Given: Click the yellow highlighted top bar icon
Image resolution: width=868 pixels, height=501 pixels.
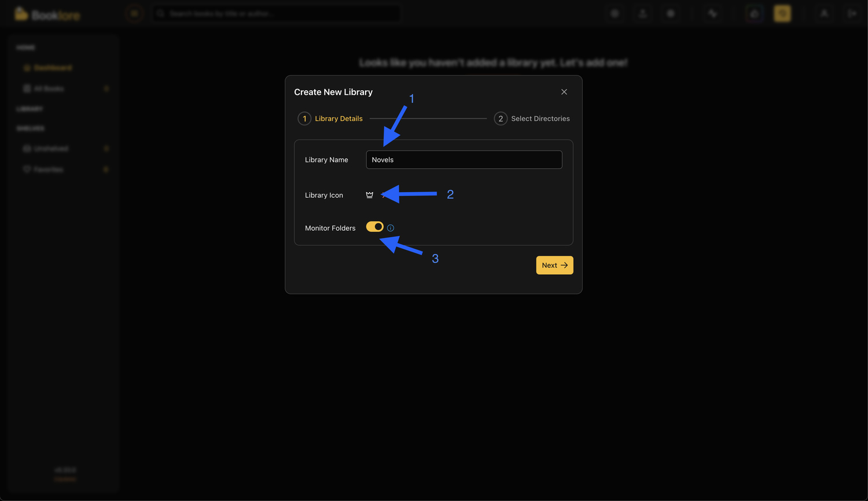Looking at the screenshot, I should [x=782, y=13].
